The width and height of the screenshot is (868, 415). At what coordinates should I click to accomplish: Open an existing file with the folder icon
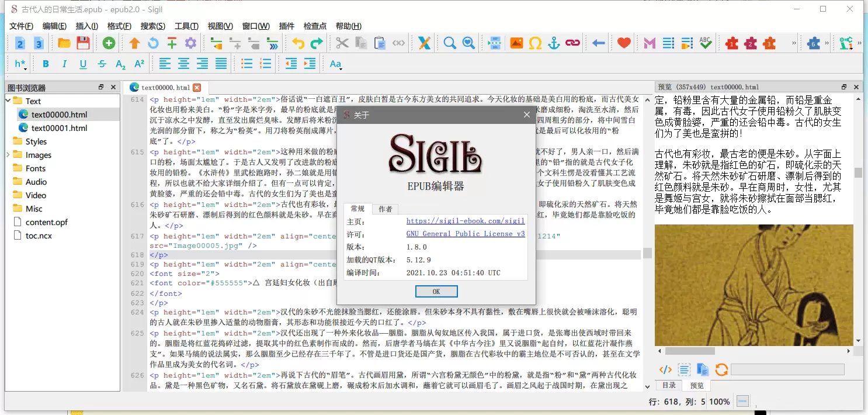(x=64, y=43)
